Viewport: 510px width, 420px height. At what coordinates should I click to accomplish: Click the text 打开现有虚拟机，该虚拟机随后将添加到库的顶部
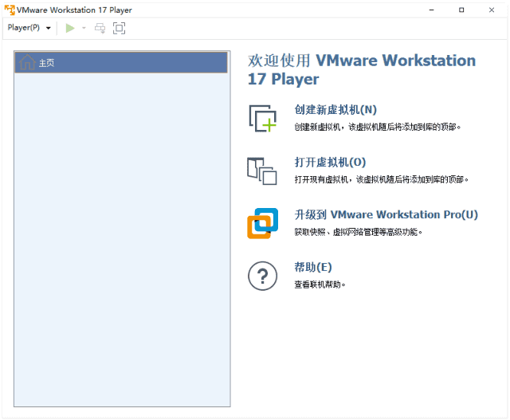point(381,179)
